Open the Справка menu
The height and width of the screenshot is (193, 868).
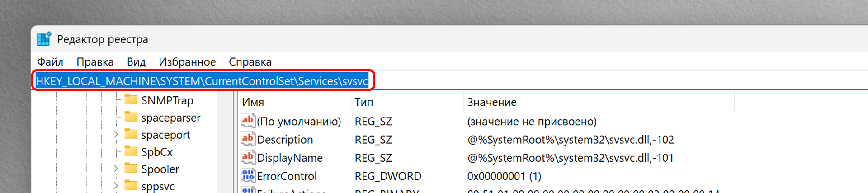(x=250, y=62)
